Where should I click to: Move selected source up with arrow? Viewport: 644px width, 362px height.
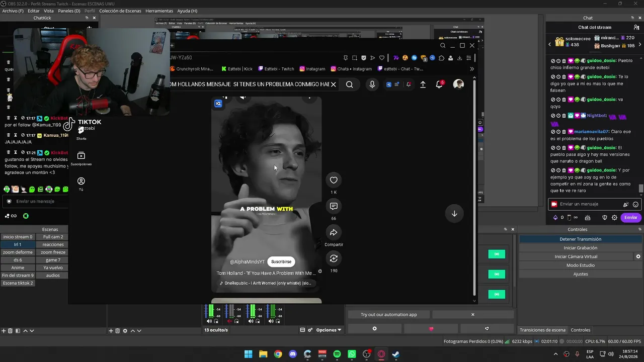click(133, 331)
